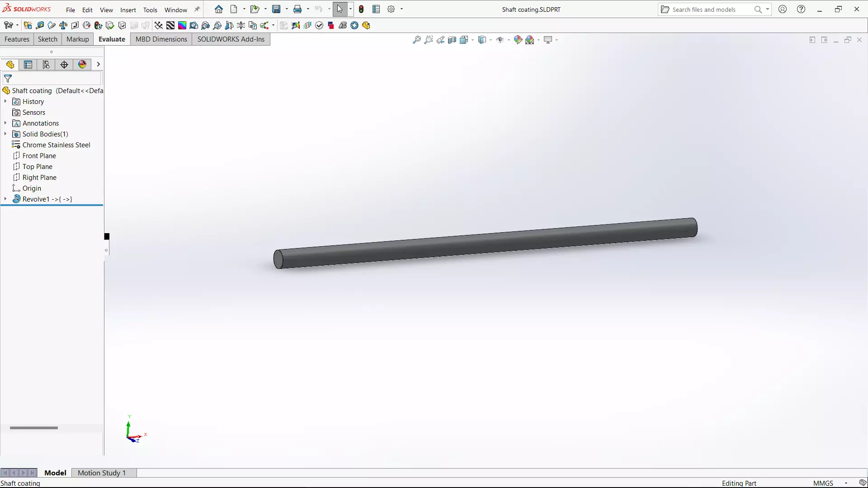Click the Design Study icon in Evaluate toolbar

[8, 25]
